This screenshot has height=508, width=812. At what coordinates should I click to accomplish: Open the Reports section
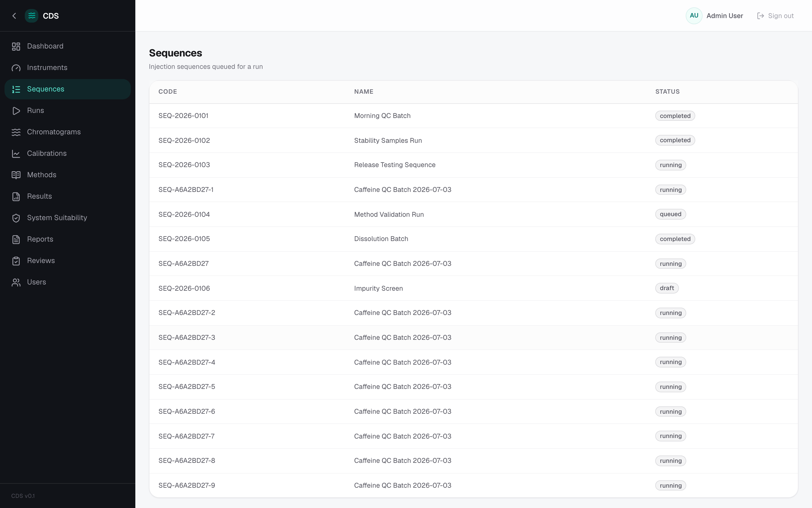tap(67, 239)
